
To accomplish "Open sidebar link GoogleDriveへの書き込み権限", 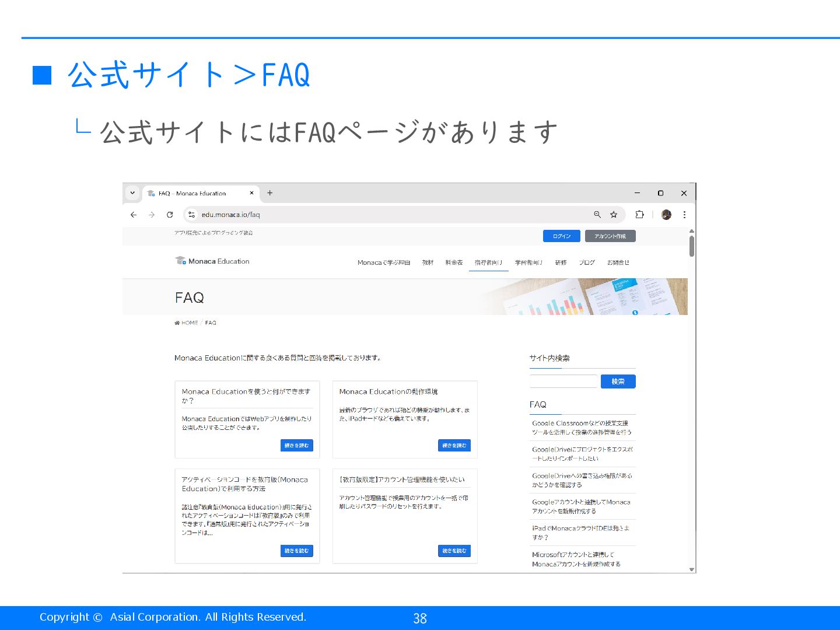I will tap(582, 480).
